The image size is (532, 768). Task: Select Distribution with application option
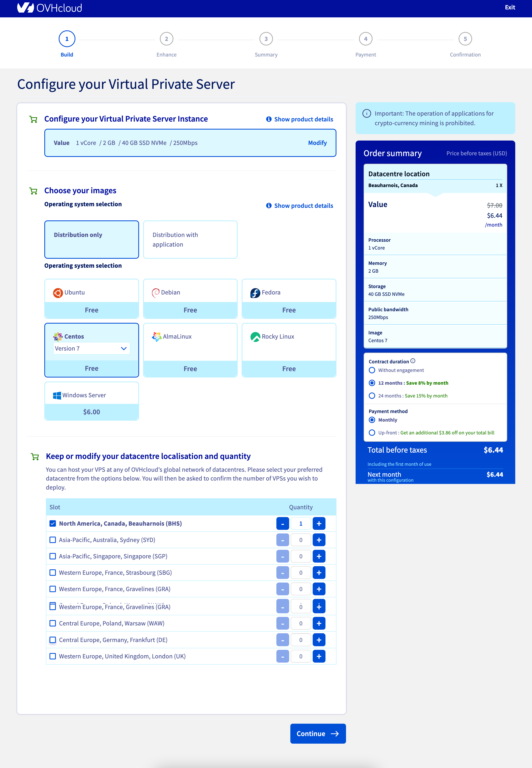click(190, 239)
